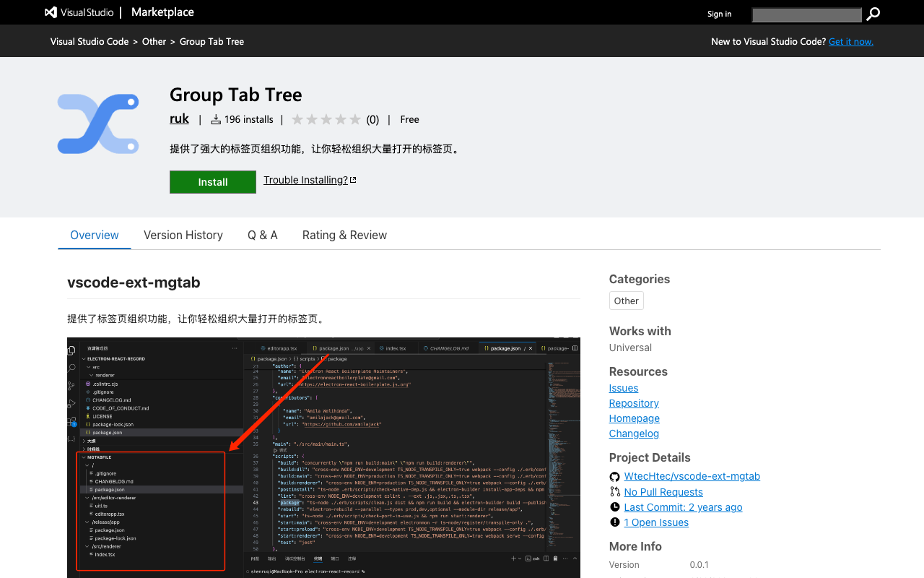Click the Group Tab Tree extension logo
The height and width of the screenshot is (578, 924).
click(98, 124)
